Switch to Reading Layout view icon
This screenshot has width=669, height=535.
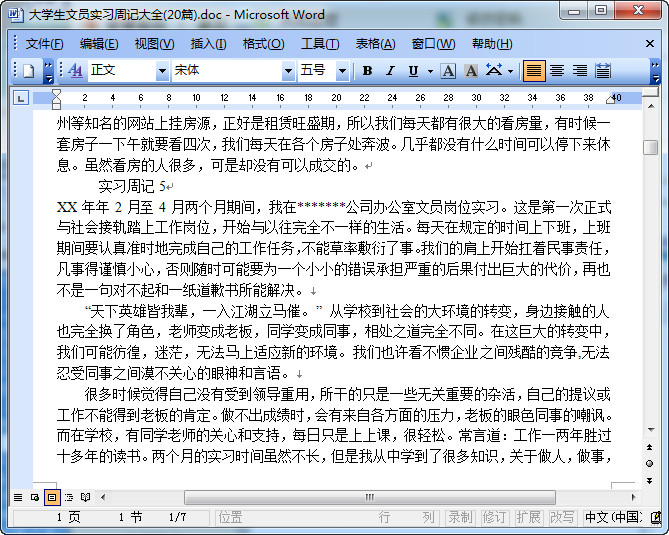coord(85,497)
